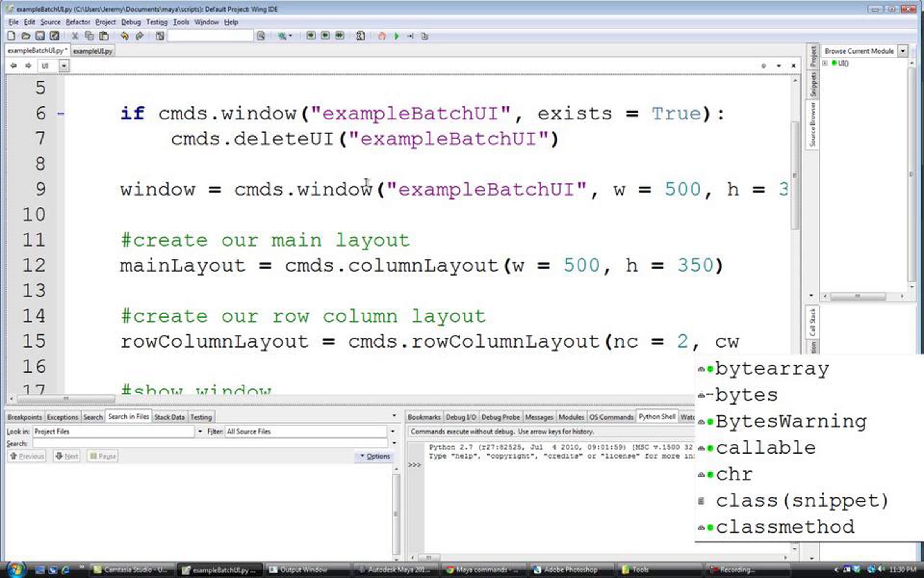Click the Cut scissors icon
The height and width of the screenshot is (578, 924).
pyautogui.click(x=75, y=36)
